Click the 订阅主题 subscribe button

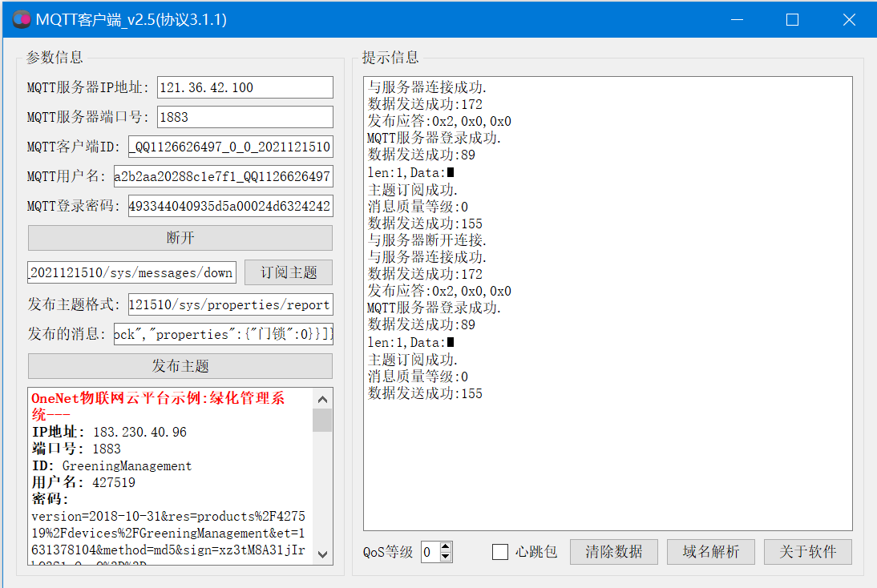pyautogui.click(x=289, y=272)
